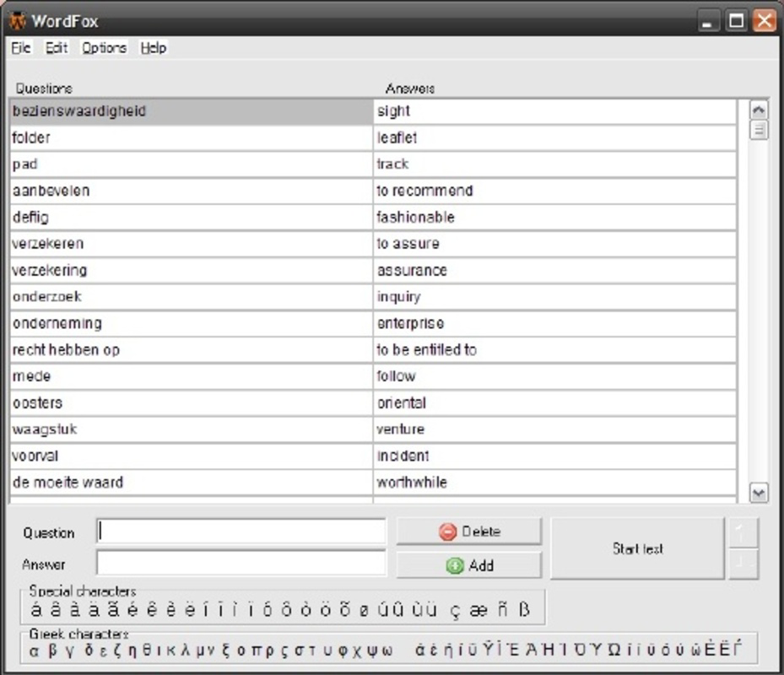784x675 pixels.
Task: Select the answer 'to recommend'
Action: pyautogui.click(x=555, y=191)
